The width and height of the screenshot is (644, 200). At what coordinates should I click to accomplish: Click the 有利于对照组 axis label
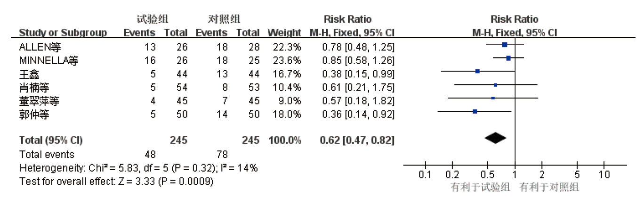[549, 187]
